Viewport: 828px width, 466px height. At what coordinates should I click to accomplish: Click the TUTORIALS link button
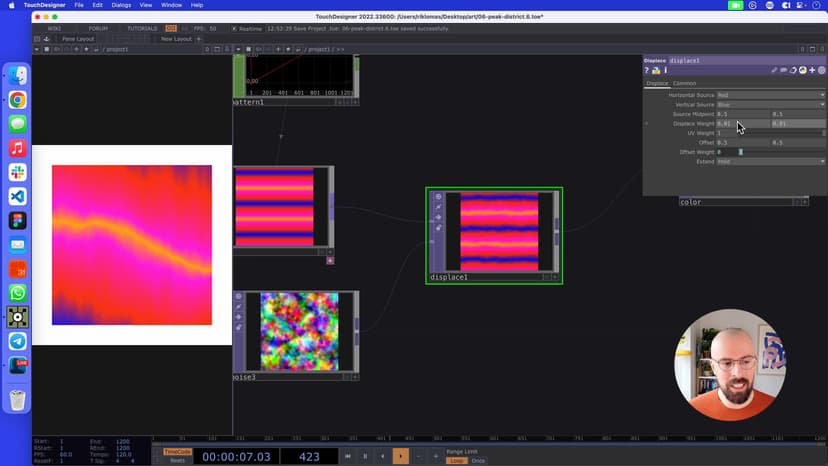click(x=141, y=29)
